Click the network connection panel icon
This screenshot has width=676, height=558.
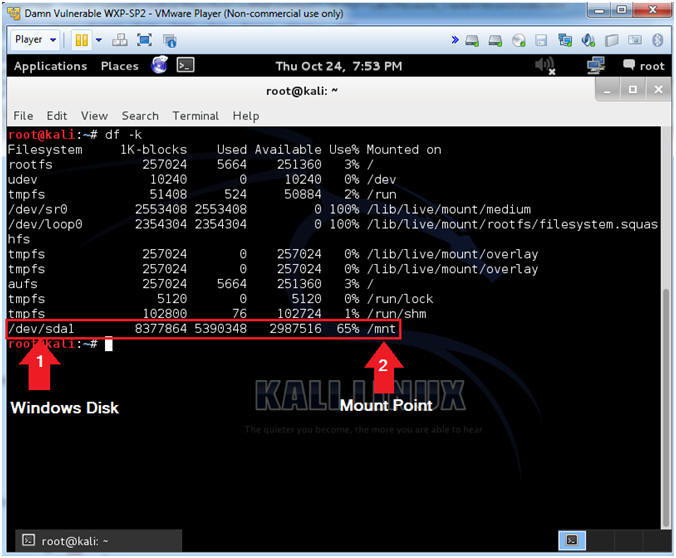coord(595,66)
